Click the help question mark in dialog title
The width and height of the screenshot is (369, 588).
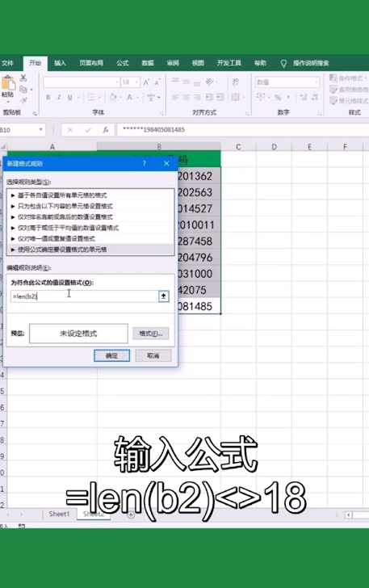coord(144,163)
